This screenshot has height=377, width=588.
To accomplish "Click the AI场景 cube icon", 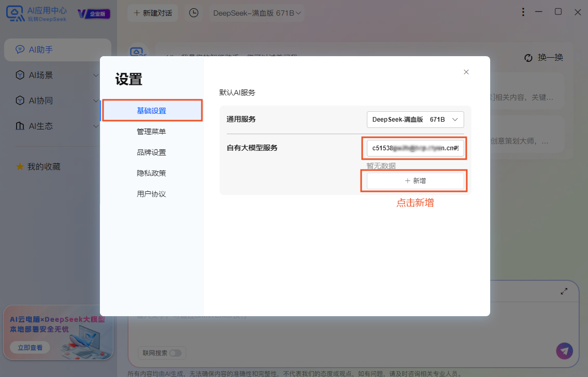I will [20, 75].
